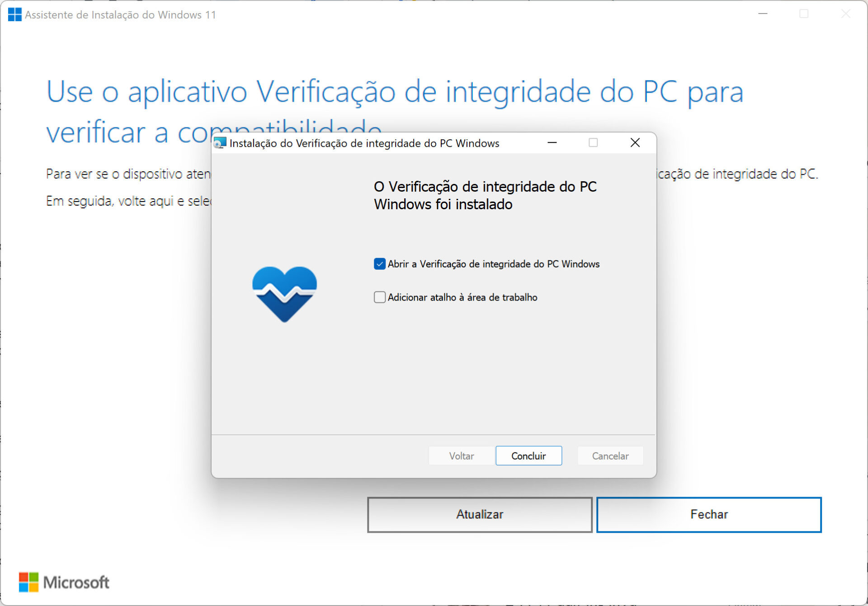Click the Microsoft logo at the bottom
Viewport: 868px width, 606px height.
coord(64,582)
